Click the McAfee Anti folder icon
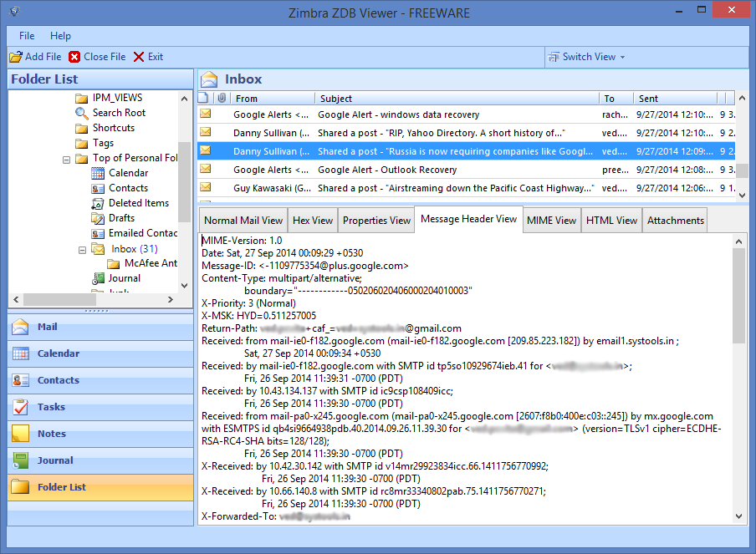The width and height of the screenshot is (756, 554). click(x=114, y=263)
